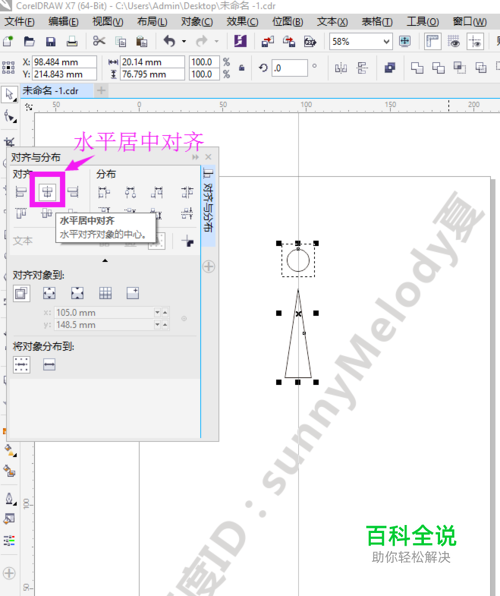Viewport: 500px width, 596px height.
Task: Mirror the selection vertically
Action: coord(362,68)
